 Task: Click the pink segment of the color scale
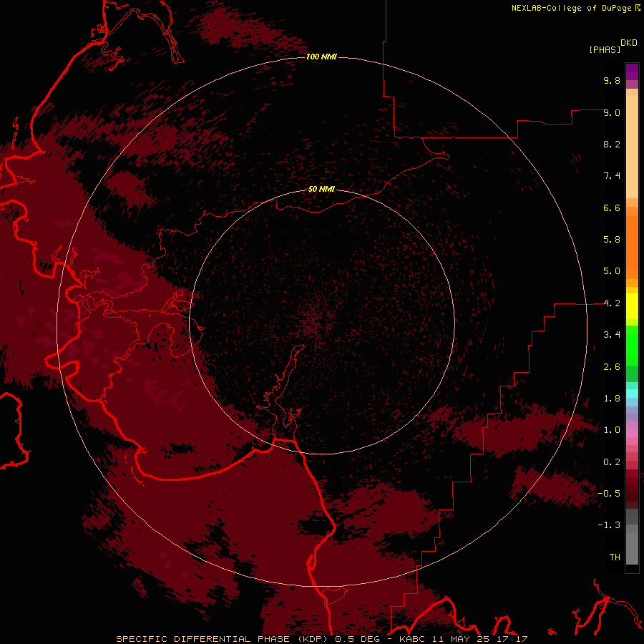(632, 434)
